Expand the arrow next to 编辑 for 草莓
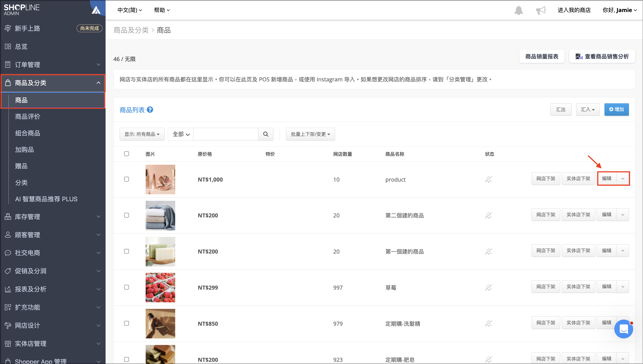Image resolution: width=643 pixels, height=364 pixels. pos(623,287)
